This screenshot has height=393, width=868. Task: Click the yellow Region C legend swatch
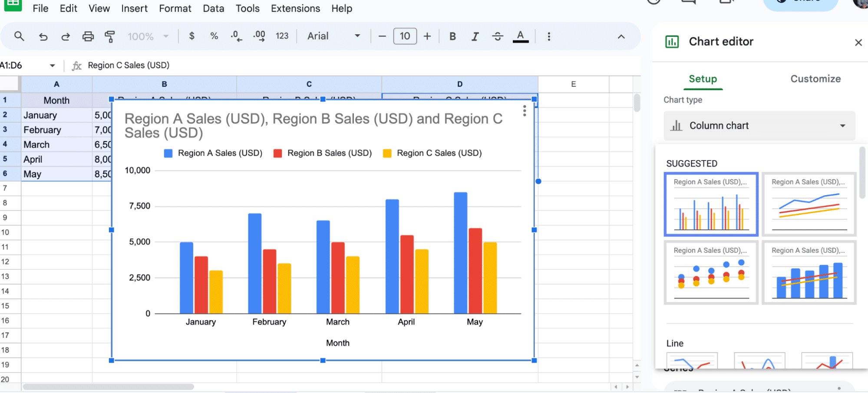(x=387, y=153)
